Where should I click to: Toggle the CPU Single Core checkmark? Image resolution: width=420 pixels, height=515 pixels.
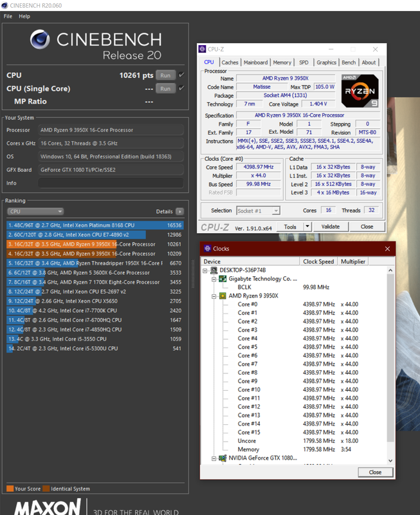(181, 88)
